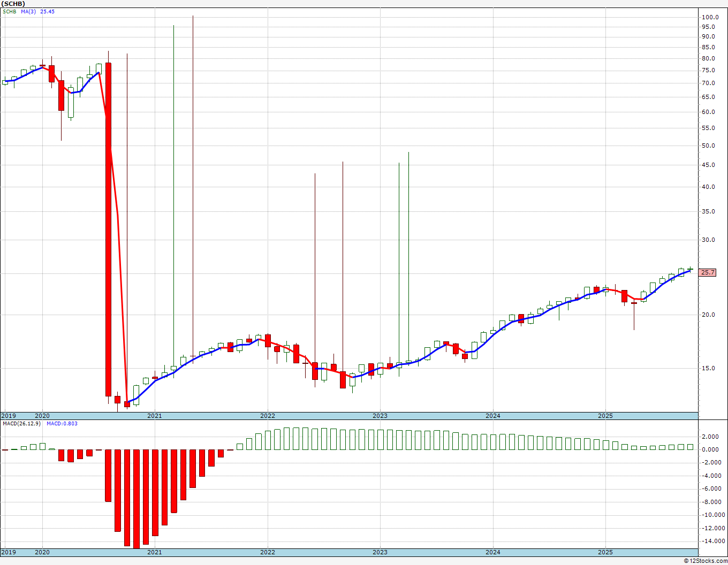728x565 pixels.
Task: Select the 50.0 price axis label
Action: [709, 146]
